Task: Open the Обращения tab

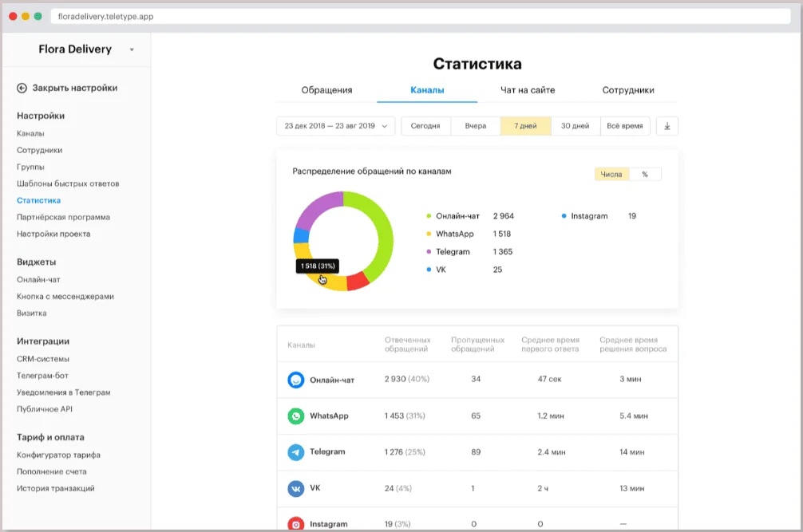Action: click(x=326, y=90)
